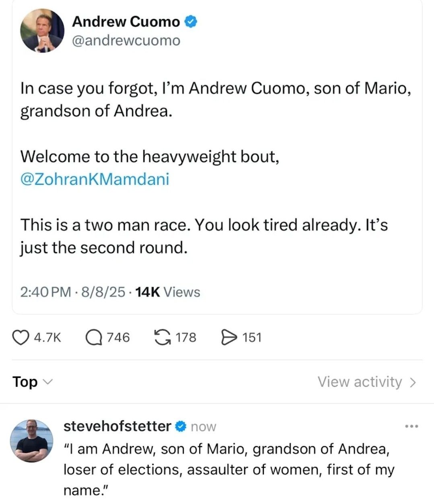
Task: Click the @andrewcuomo handle
Action: point(126,41)
